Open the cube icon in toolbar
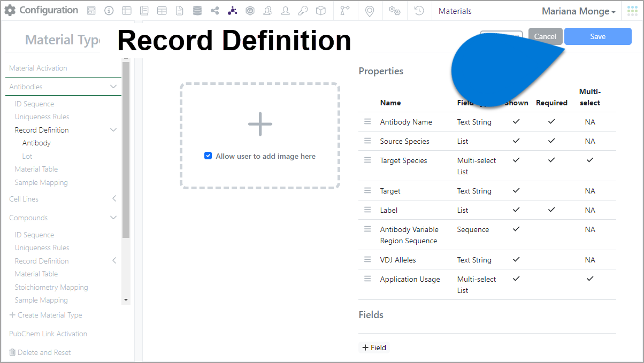Image resolution: width=644 pixels, height=363 pixels. (x=320, y=11)
